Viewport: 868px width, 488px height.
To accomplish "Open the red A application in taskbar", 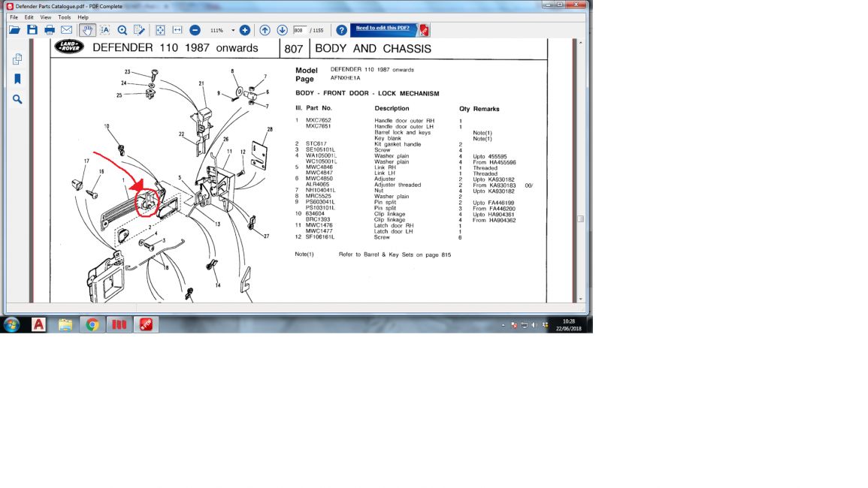I will point(38,324).
